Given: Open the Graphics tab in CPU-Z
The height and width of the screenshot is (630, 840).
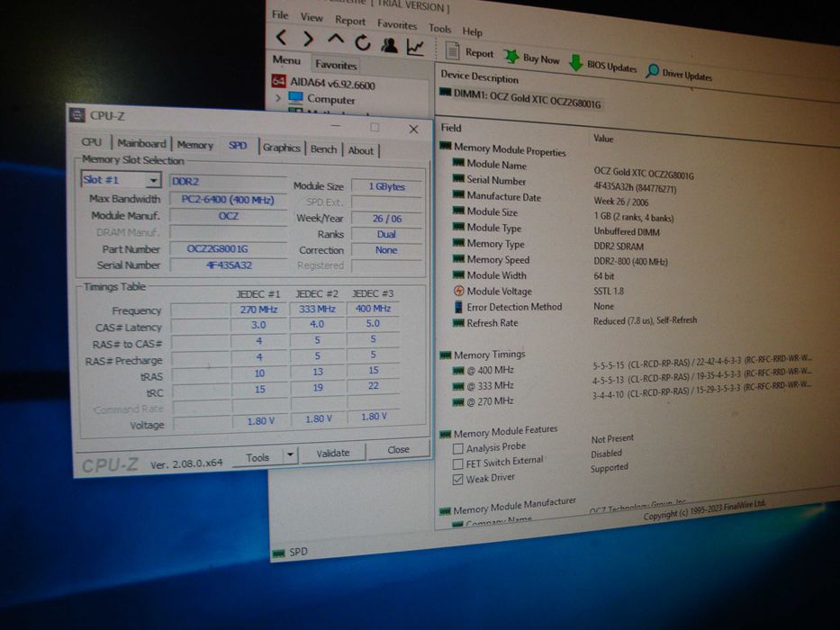Looking at the screenshot, I should pyautogui.click(x=281, y=148).
